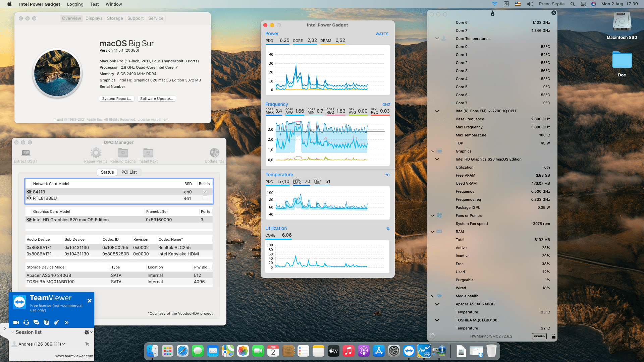Viewport: 644px width, 362px height.
Task: Open Andres session dropdown in TeamViewer
Action: coord(63,344)
